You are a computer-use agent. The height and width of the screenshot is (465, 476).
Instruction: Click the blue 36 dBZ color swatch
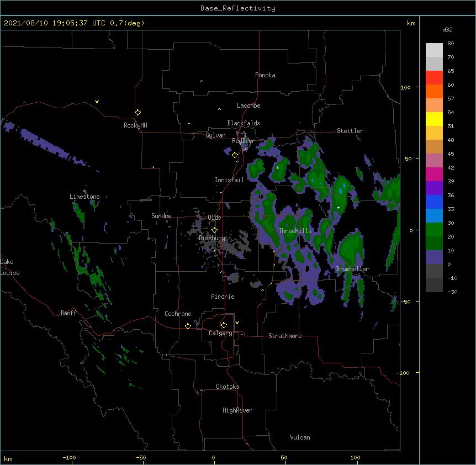(434, 202)
